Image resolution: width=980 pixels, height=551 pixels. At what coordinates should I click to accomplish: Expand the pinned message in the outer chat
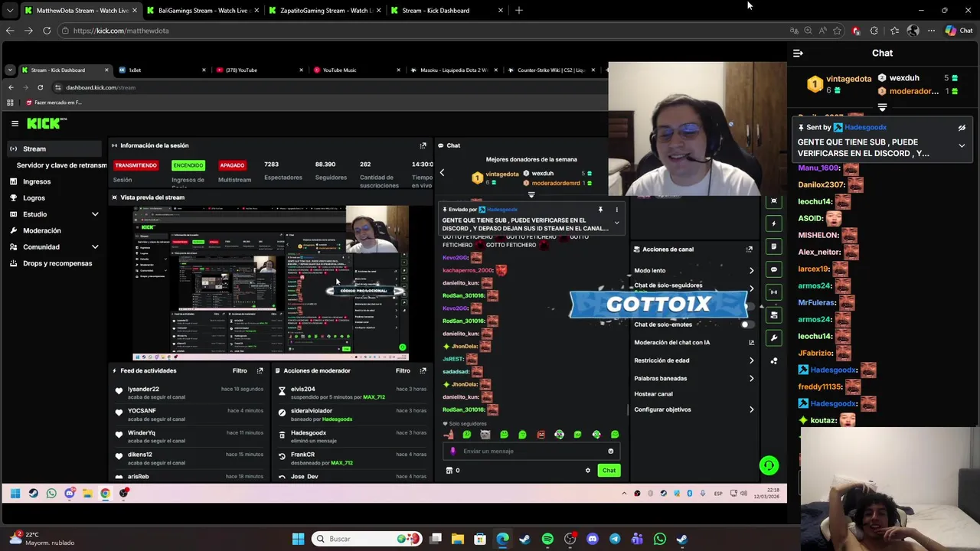click(962, 145)
